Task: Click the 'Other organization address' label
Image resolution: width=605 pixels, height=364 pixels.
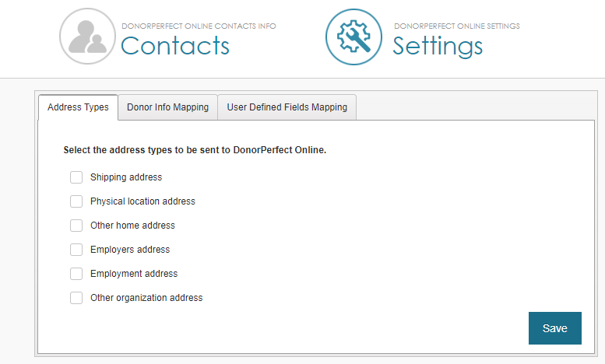Action: coord(146,298)
